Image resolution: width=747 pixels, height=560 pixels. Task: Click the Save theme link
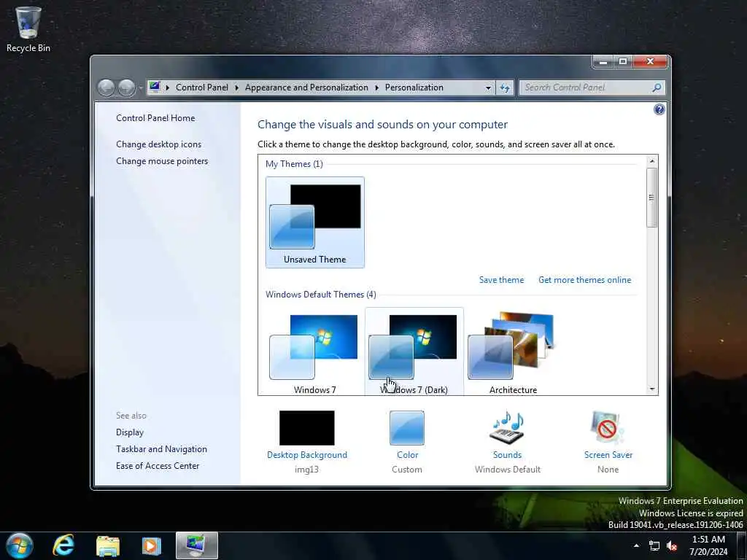[x=501, y=280]
